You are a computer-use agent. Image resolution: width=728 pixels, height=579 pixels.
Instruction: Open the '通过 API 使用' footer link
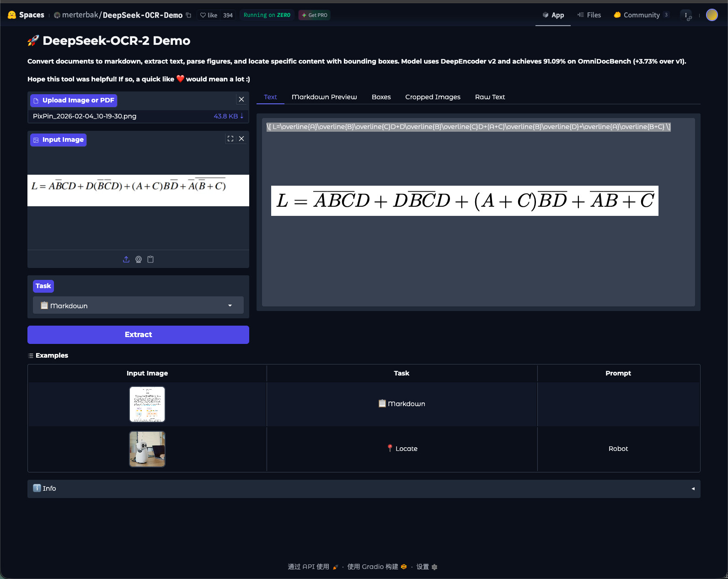313,567
